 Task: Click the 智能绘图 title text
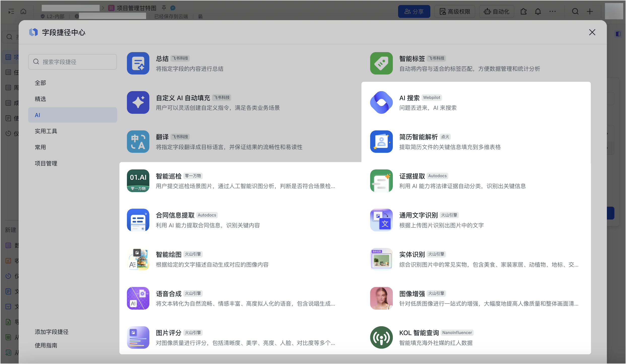(x=168, y=254)
